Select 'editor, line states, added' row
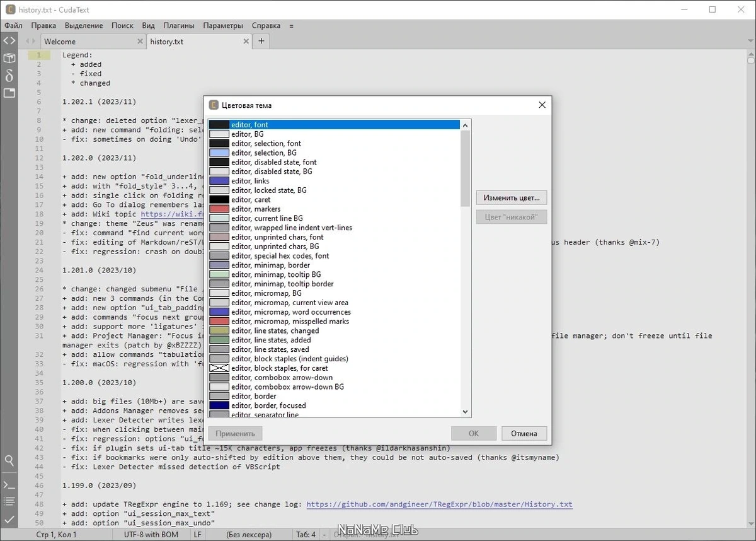The width and height of the screenshot is (756, 541). [x=335, y=340]
